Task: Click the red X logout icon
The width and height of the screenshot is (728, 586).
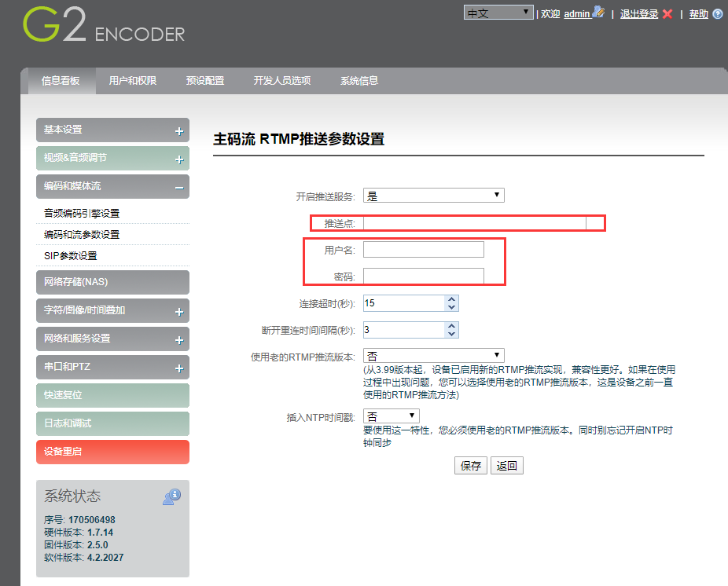Action: pyautogui.click(x=667, y=14)
